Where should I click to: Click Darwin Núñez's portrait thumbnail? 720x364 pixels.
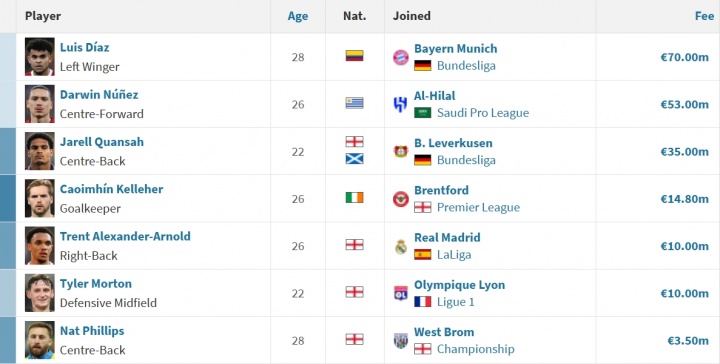click(39, 104)
